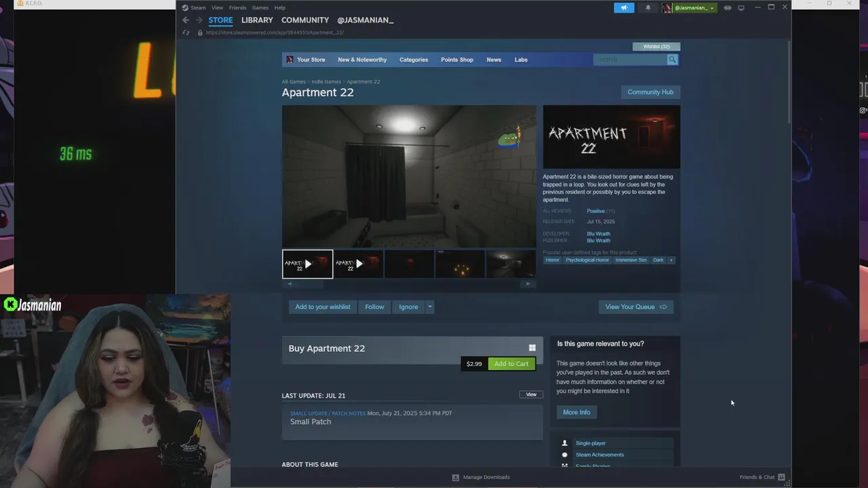Click the Ignore button
Viewport: 868px width, 488px height.
408,307
